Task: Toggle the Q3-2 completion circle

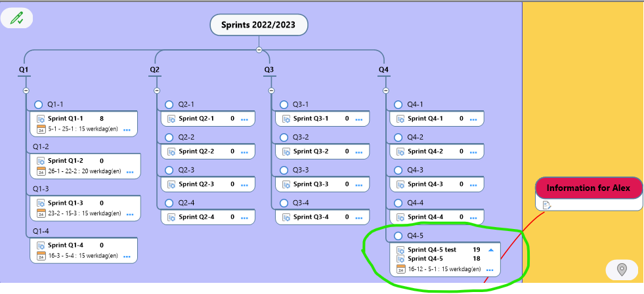Action: 284,138
